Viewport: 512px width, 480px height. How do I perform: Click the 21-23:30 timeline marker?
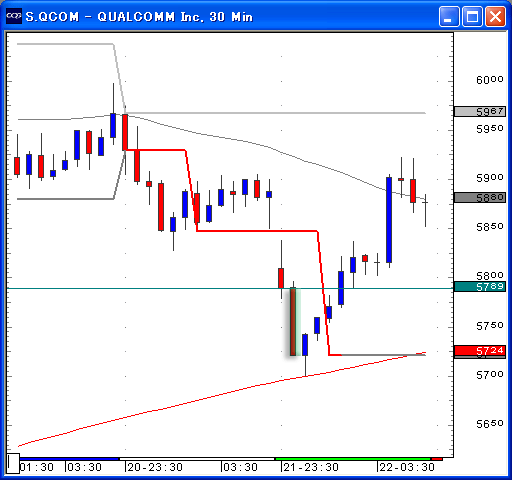point(311,467)
